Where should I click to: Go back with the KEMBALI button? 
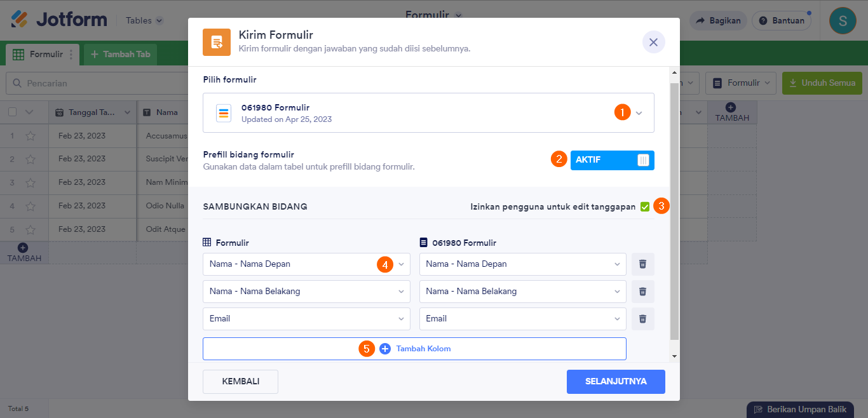click(x=240, y=382)
